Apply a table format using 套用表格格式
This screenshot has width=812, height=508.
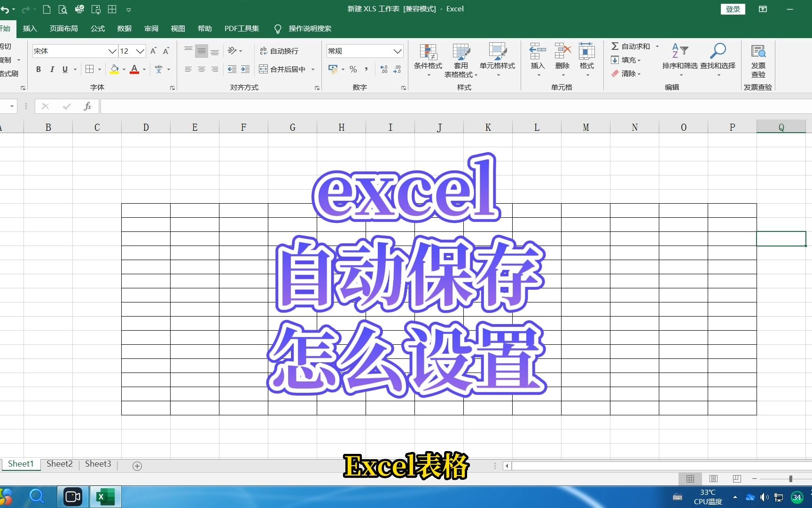[461, 59]
